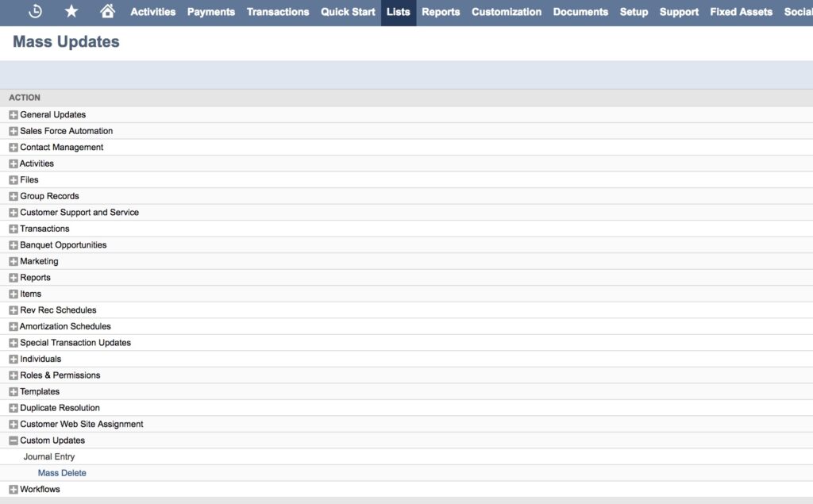Image resolution: width=813 pixels, height=504 pixels.
Task: Open the Documents menu
Action: pyautogui.click(x=580, y=12)
